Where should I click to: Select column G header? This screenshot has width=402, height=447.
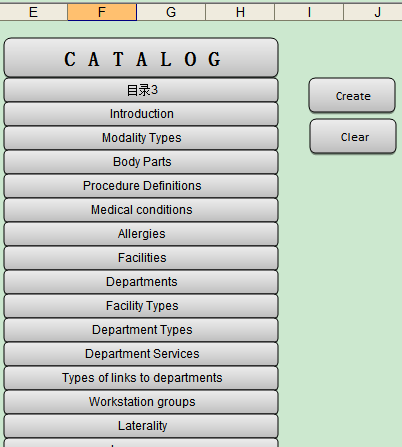tap(171, 12)
